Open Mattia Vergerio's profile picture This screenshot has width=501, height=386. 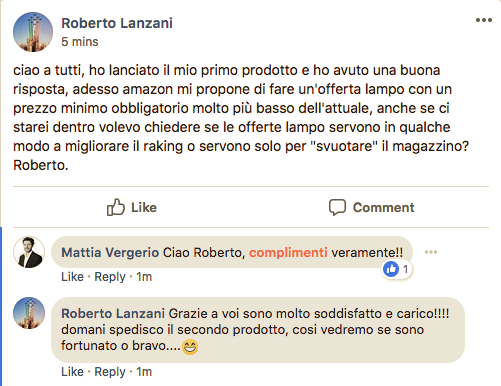point(29,252)
